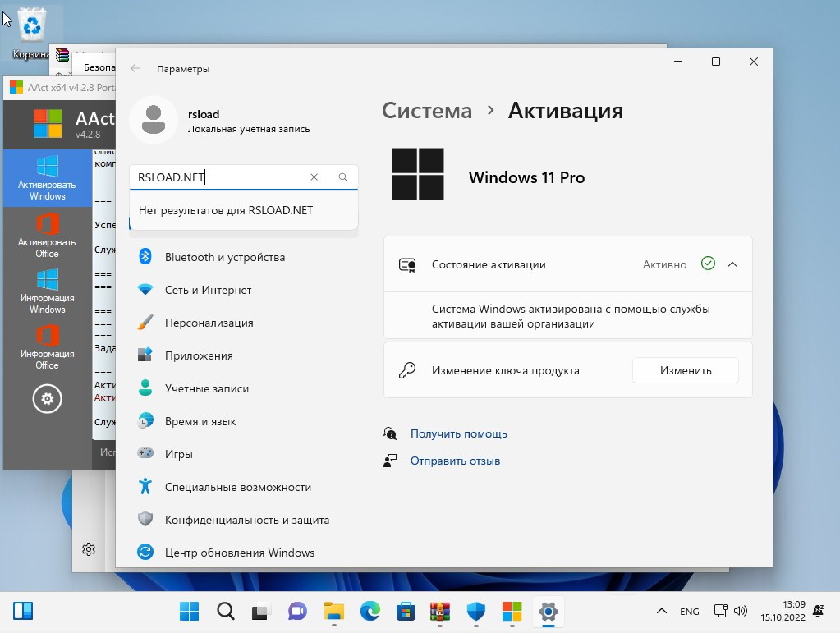Click the accessibility figure icon

click(145, 486)
